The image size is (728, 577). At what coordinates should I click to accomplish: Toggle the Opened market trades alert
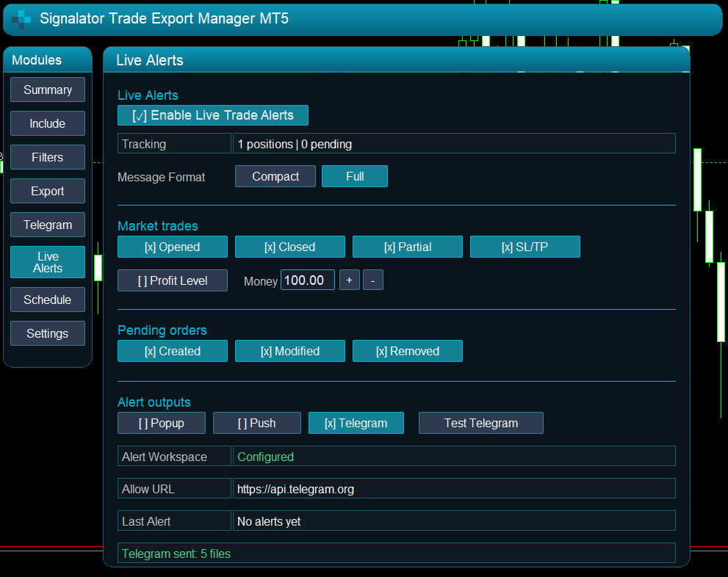(x=172, y=247)
